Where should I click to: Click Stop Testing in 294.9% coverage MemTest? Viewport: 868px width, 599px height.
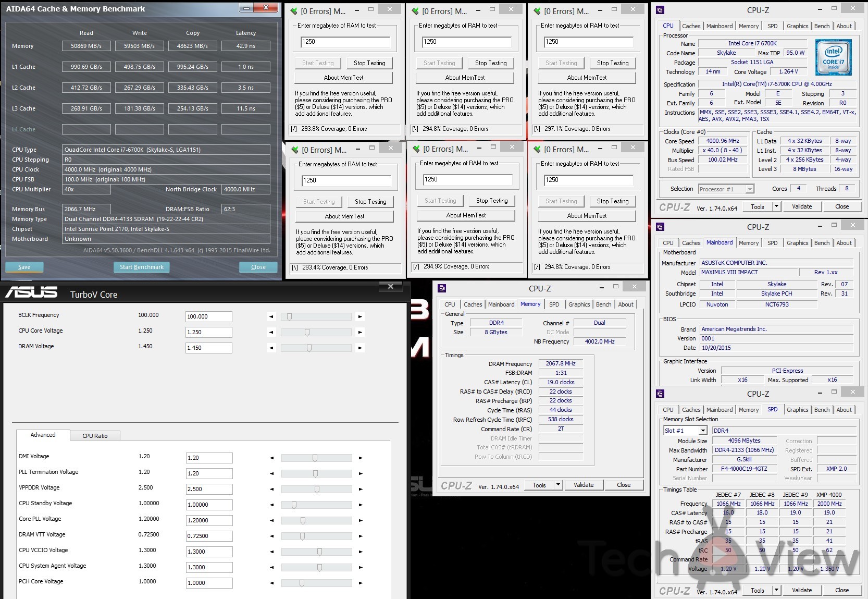[492, 201]
